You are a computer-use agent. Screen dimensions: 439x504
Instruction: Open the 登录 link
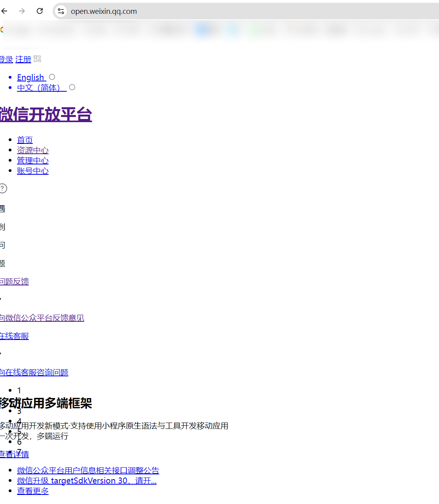6,59
